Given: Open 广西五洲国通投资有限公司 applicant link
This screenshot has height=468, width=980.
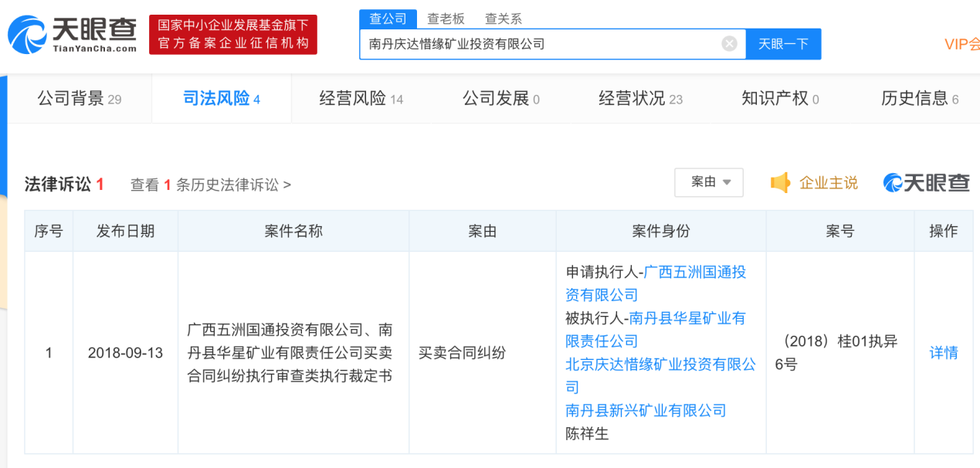Looking at the screenshot, I should [656, 283].
